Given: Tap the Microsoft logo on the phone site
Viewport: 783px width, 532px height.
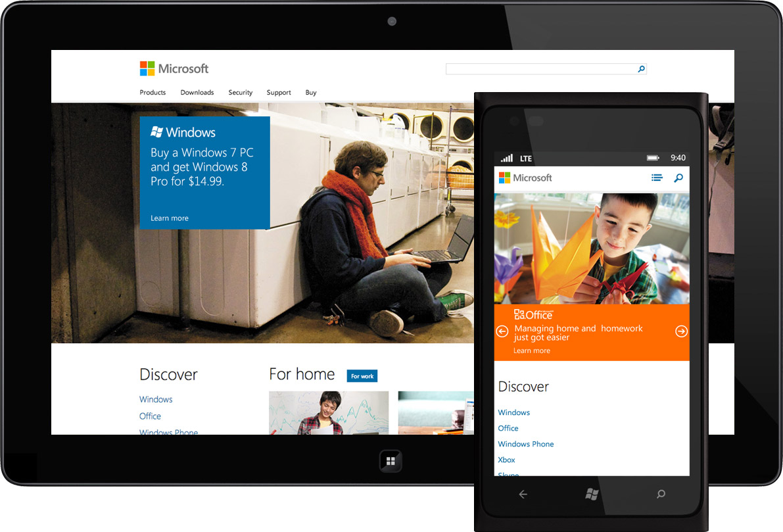Looking at the screenshot, I should point(525,178).
